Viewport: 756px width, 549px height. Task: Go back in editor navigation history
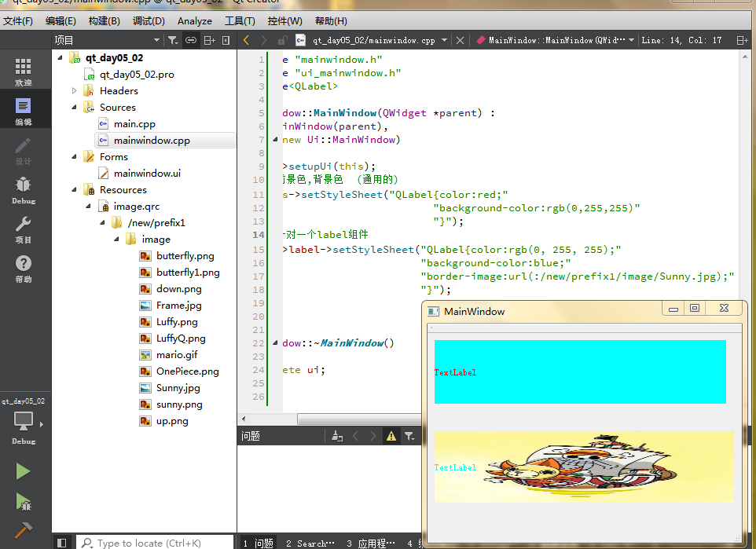point(247,41)
